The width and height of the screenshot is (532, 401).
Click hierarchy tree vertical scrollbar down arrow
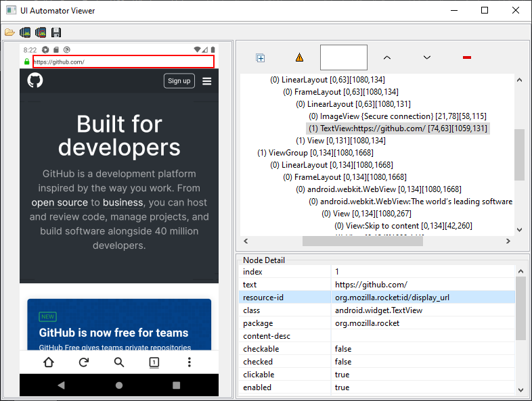(519, 229)
